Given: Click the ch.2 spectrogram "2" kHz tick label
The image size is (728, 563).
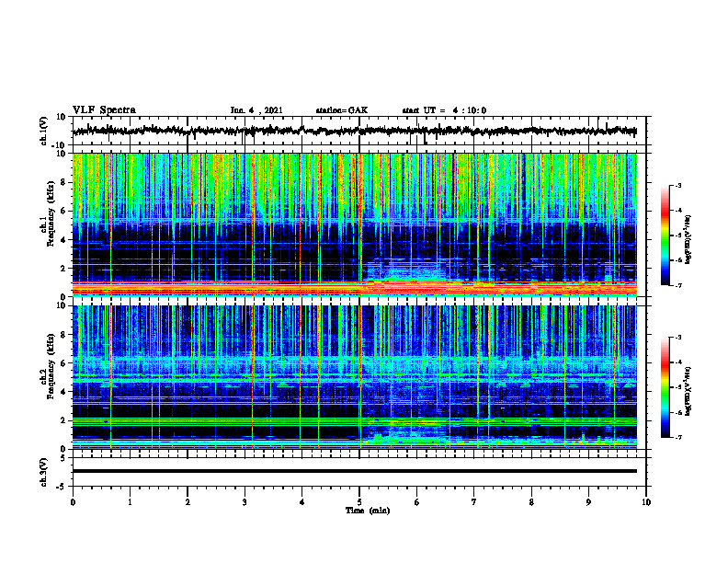Looking at the screenshot, I should pos(63,420).
